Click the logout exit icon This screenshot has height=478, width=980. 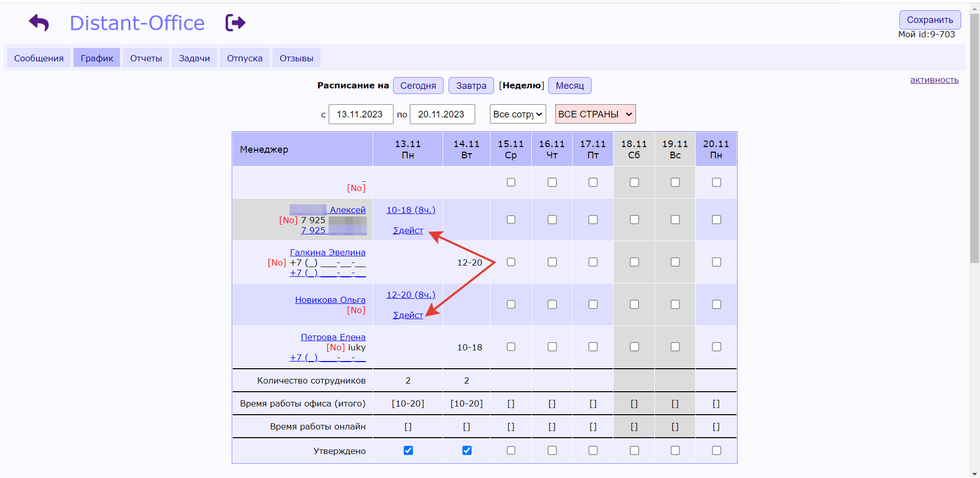[235, 22]
